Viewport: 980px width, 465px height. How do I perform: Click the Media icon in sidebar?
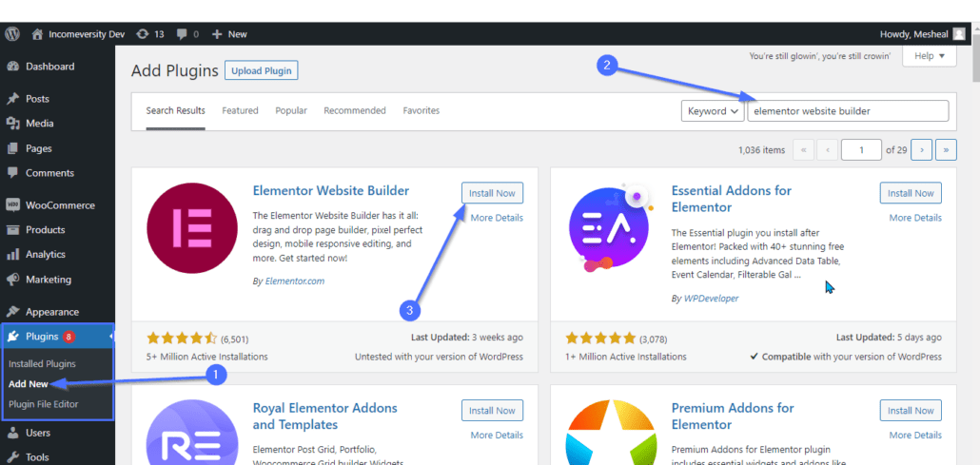[12, 123]
